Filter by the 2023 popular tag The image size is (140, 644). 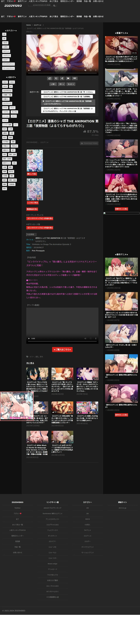5,86
